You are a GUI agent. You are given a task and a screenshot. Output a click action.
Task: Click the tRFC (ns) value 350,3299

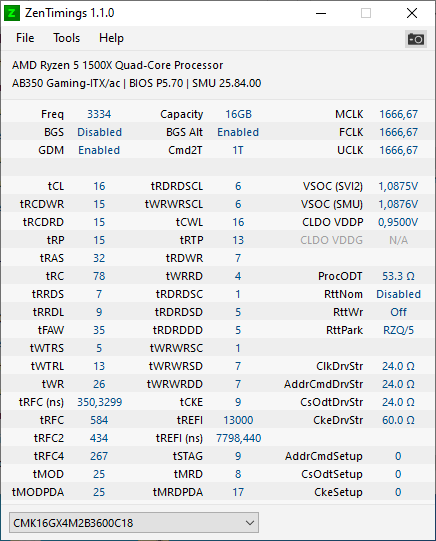click(x=99, y=402)
